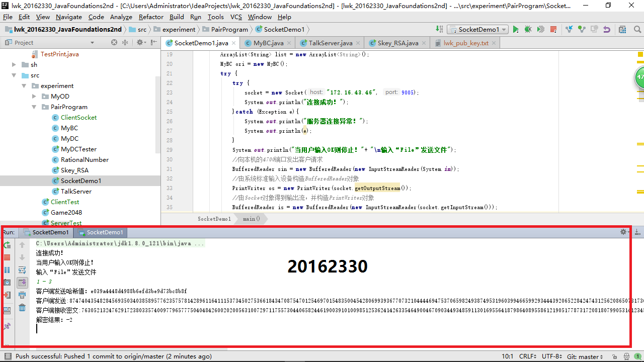Click the CRLF line separator selector
Viewport: 644px width, 362px height.
[528, 356]
